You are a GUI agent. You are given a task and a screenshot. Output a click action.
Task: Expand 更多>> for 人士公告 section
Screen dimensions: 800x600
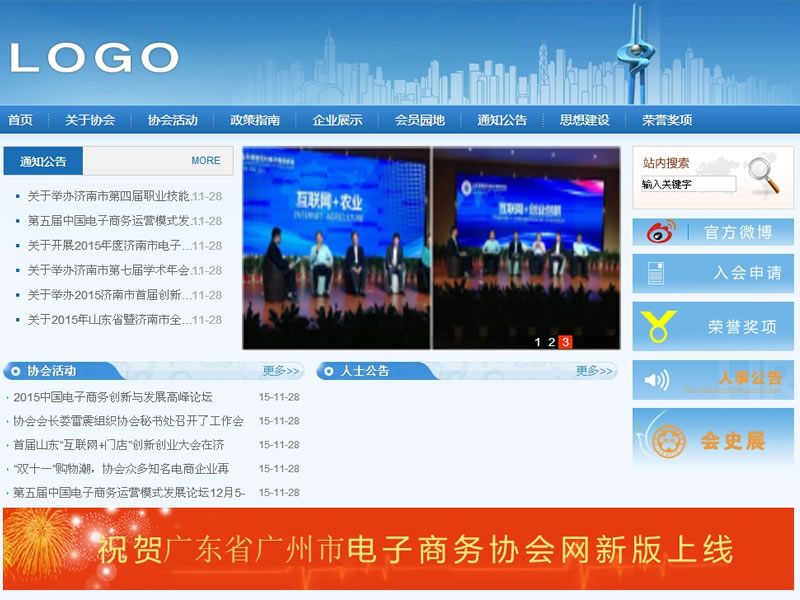tap(594, 371)
